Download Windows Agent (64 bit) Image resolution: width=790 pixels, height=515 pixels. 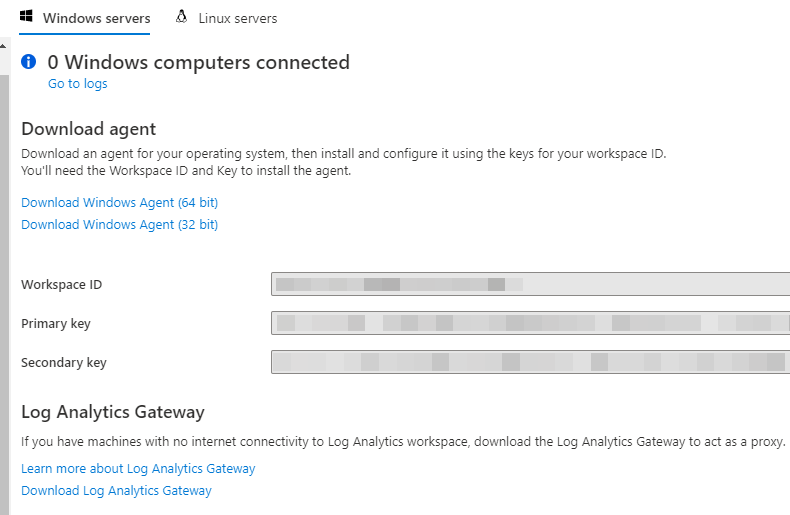(x=119, y=203)
